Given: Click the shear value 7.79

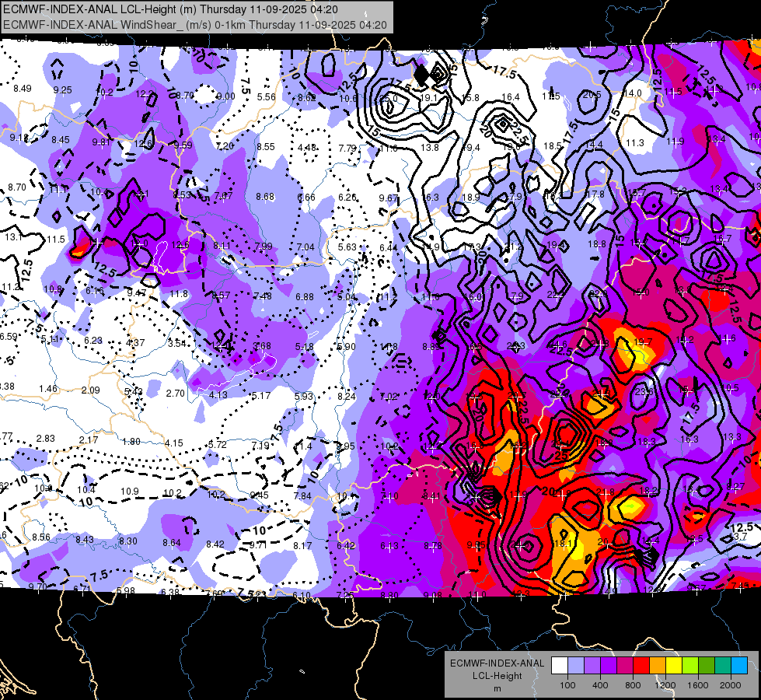Looking at the screenshot, I should click(x=347, y=148).
